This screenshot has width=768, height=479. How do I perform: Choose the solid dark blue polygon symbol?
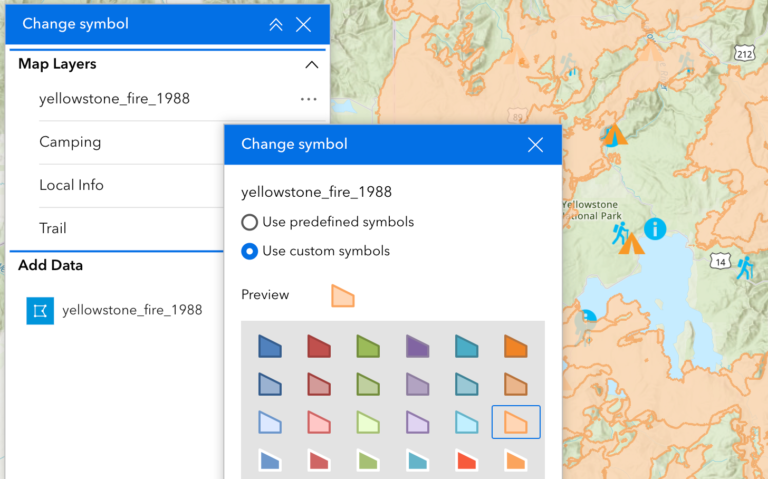point(270,347)
